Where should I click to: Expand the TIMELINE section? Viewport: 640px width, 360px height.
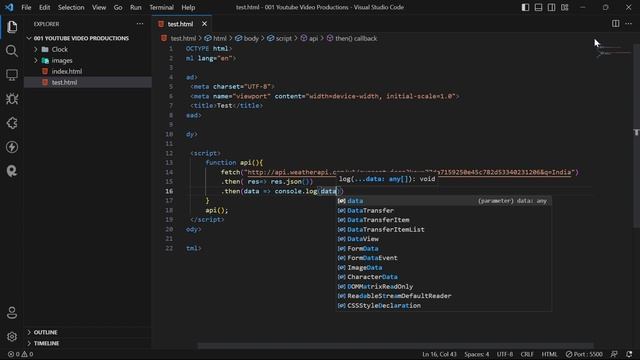pos(46,343)
